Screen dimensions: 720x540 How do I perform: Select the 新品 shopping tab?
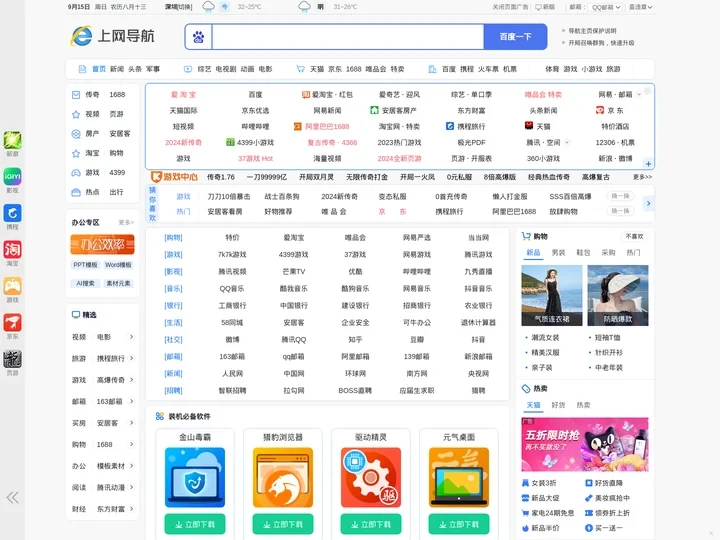tap(533, 253)
